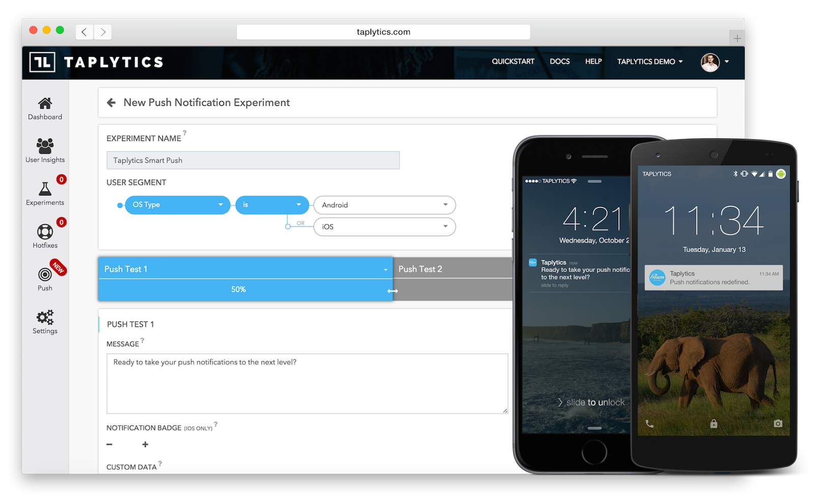Click browser back navigation button
The image size is (814, 504).
(84, 32)
